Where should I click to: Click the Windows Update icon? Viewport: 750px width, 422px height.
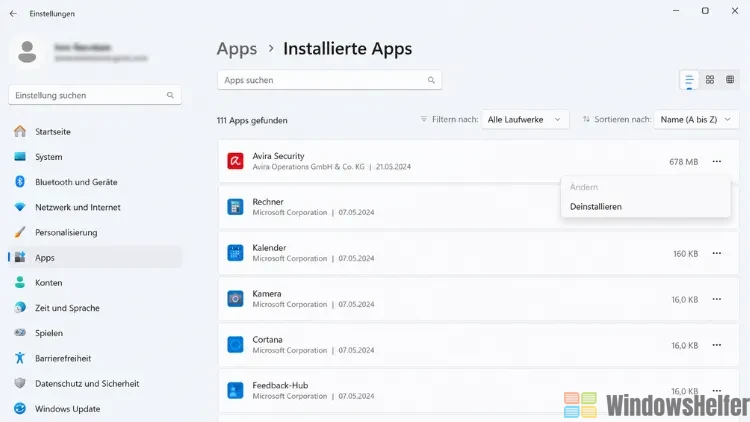pos(20,409)
